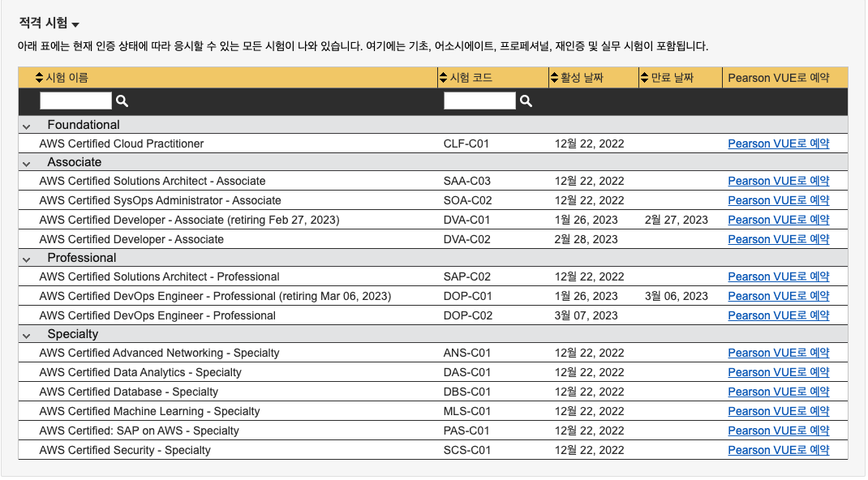The width and height of the screenshot is (868, 480).
Task: Open Pearson VUE booking for DBS-C01
Action: pyautogui.click(x=778, y=392)
